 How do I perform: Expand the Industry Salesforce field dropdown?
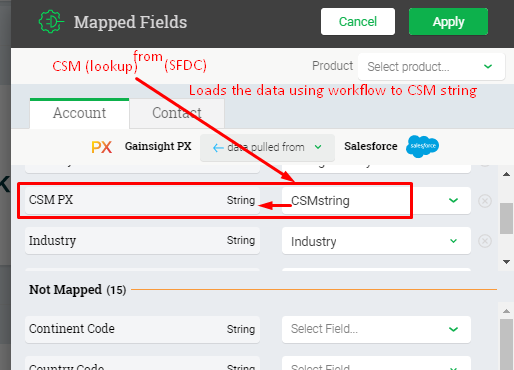tap(453, 241)
